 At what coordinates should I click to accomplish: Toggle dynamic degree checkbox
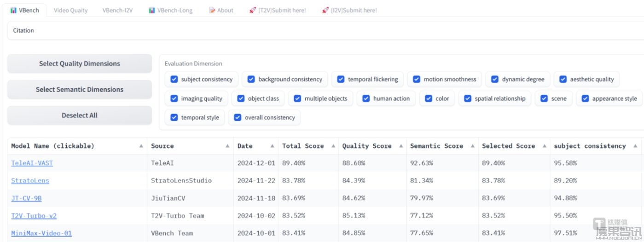point(495,79)
